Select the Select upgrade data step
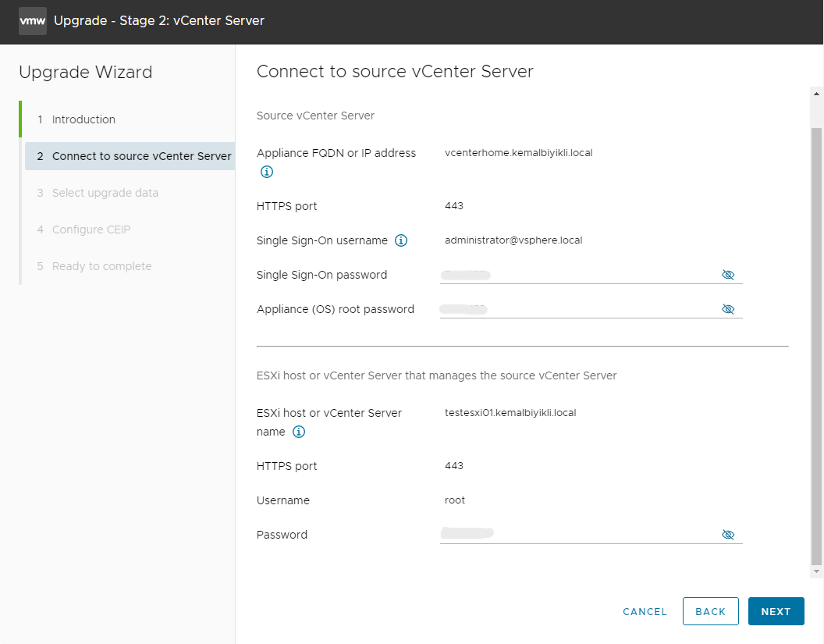824x644 pixels. 105,193
